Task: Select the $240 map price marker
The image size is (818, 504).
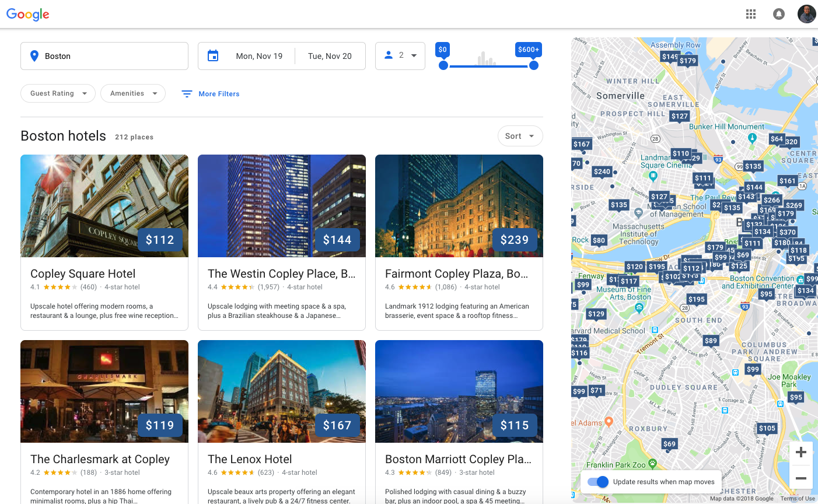Action: pos(602,171)
